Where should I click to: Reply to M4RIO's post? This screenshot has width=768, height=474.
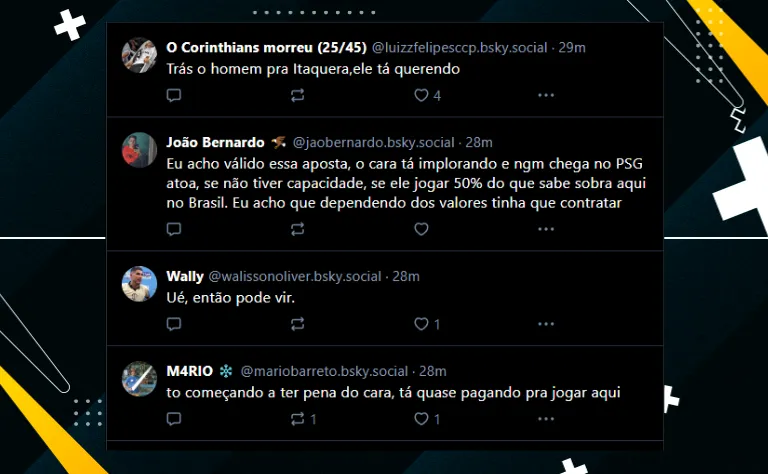pyautogui.click(x=174, y=419)
